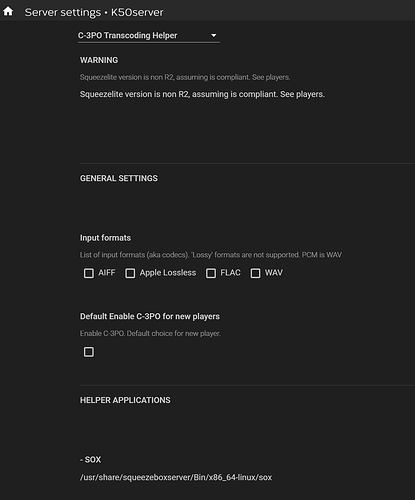Tick the Apple Lossless checkbox
The height and width of the screenshot is (500, 415).
click(x=130, y=273)
